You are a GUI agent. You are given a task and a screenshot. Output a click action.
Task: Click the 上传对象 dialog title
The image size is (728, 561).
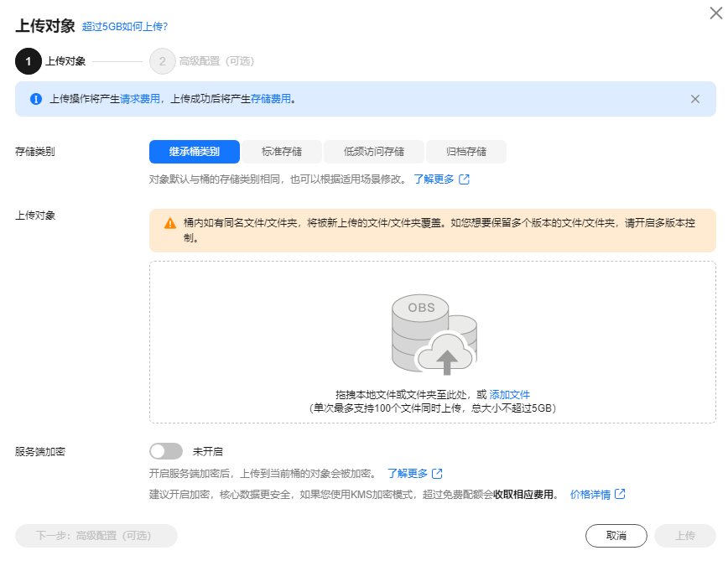point(45,26)
